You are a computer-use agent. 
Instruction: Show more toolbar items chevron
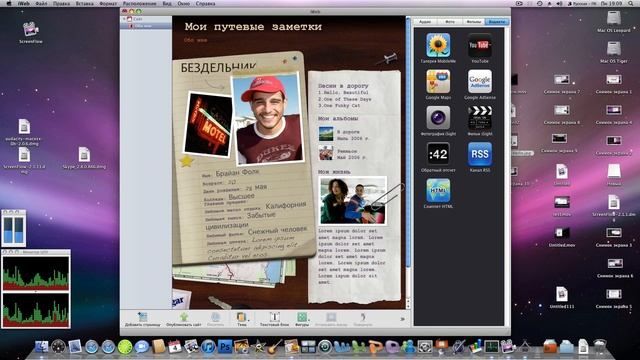click(402, 319)
